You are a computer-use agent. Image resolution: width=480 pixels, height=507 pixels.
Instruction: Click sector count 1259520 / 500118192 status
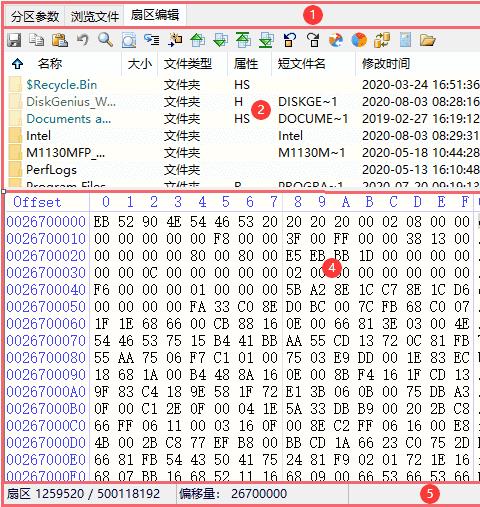[x=83, y=494]
